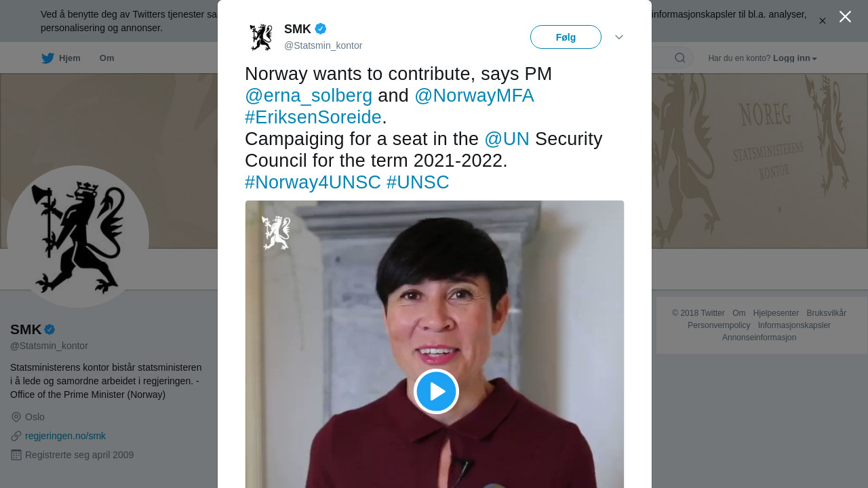868x488 pixels.
Task: Open the @UN mention link
Action: click(x=507, y=139)
